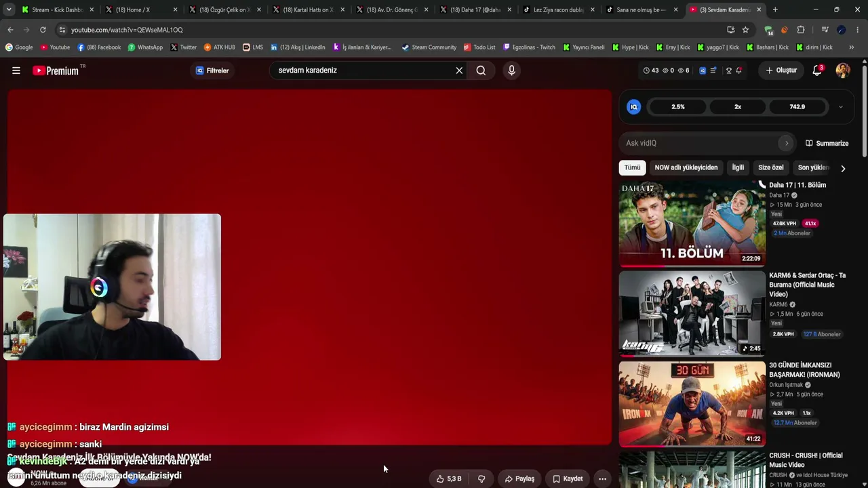Go back in browser history
Viewport: 868px width, 488px height.
pyautogui.click(x=10, y=30)
